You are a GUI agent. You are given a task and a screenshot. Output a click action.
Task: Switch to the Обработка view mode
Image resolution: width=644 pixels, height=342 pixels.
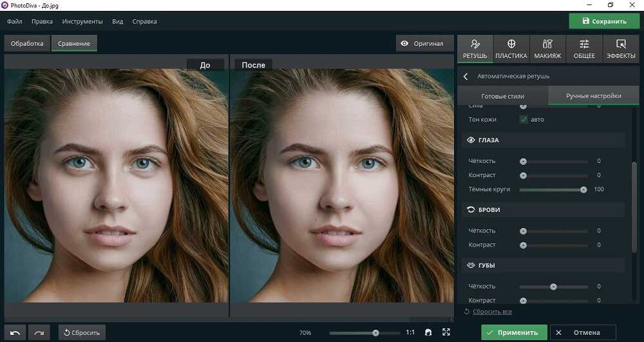(x=27, y=44)
